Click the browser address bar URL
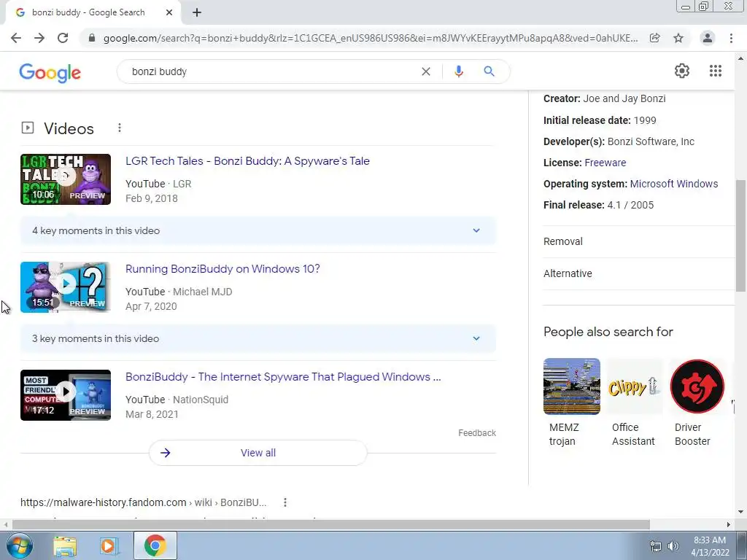Viewport: 747px width, 560px height. coord(370,38)
